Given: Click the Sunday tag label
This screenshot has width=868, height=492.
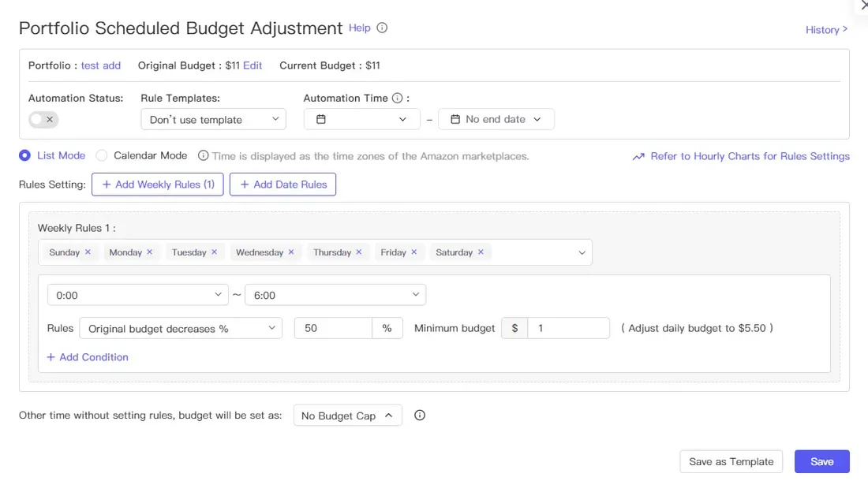Looking at the screenshot, I should click(x=64, y=252).
